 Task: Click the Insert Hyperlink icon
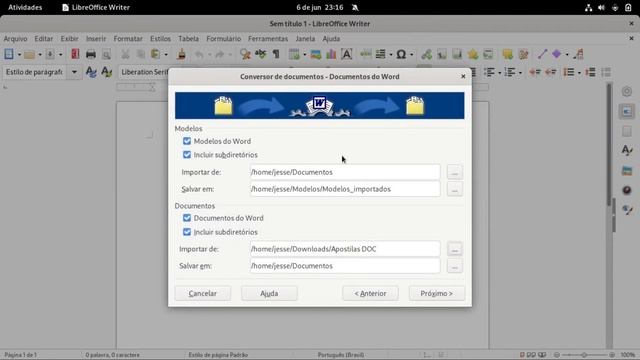pos(427,54)
